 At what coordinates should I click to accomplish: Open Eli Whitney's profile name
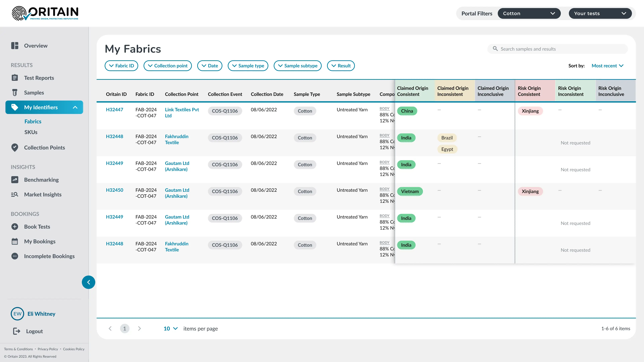[x=41, y=314]
